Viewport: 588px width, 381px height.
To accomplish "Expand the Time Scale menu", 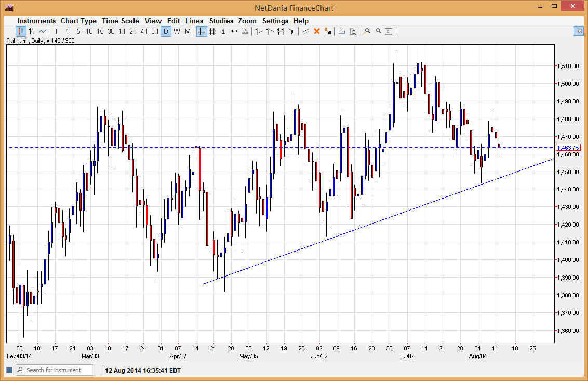I will pyautogui.click(x=120, y=21).
